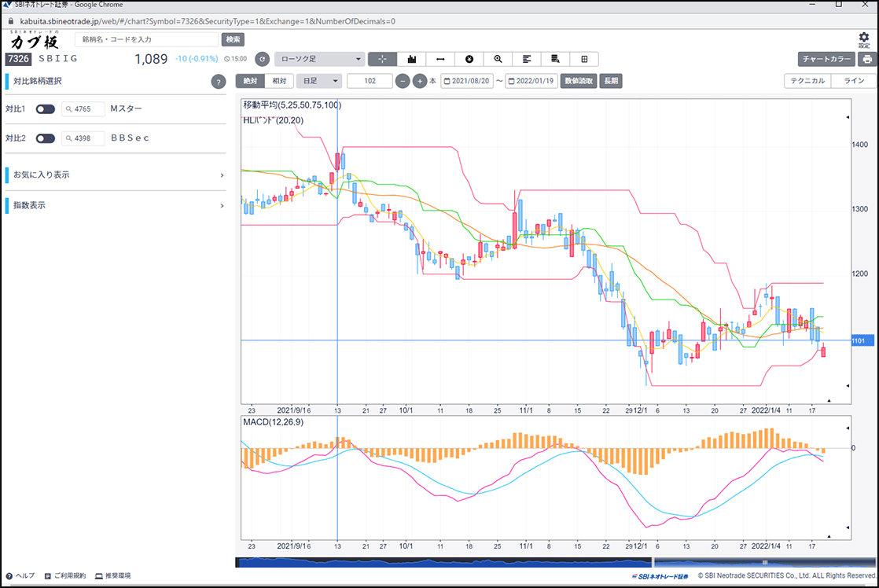
Task: Open the ご利用規約 link
Action: coord(65,575)
